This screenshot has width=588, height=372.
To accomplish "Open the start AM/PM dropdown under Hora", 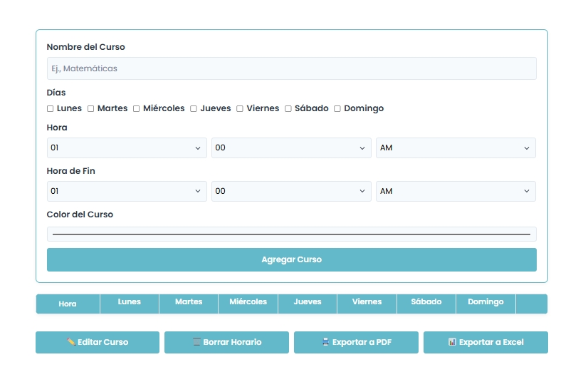I will (x=455, y=148).
